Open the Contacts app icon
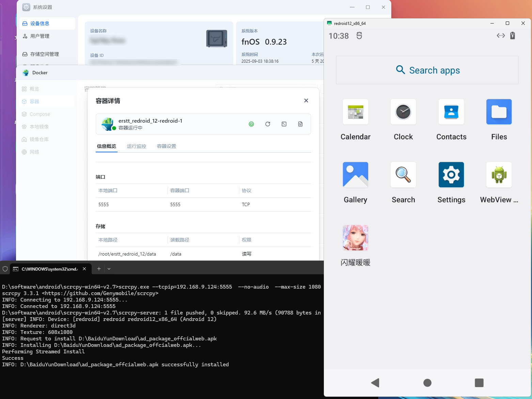Viewport: 532px width, 399px height. [451, 112]
